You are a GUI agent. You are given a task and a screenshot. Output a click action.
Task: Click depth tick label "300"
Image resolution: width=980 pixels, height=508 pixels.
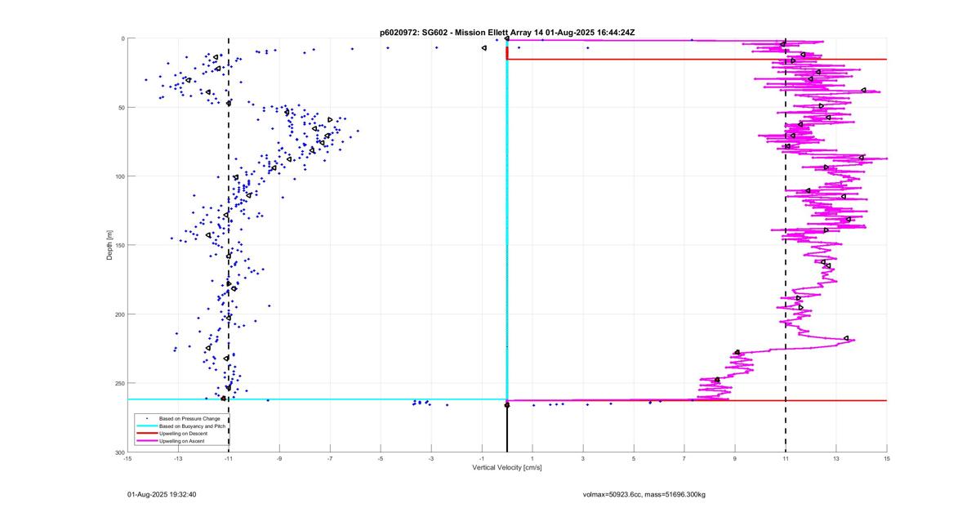119,452
